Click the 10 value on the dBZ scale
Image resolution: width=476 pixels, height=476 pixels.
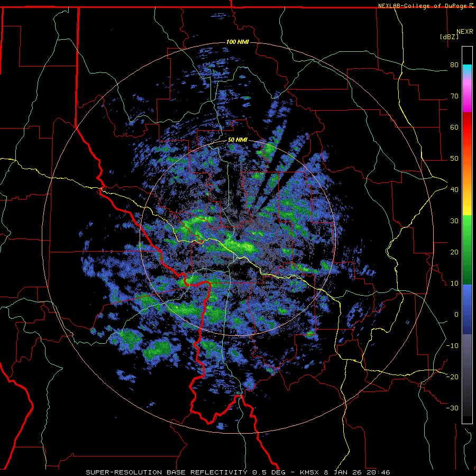click(454, 283)
